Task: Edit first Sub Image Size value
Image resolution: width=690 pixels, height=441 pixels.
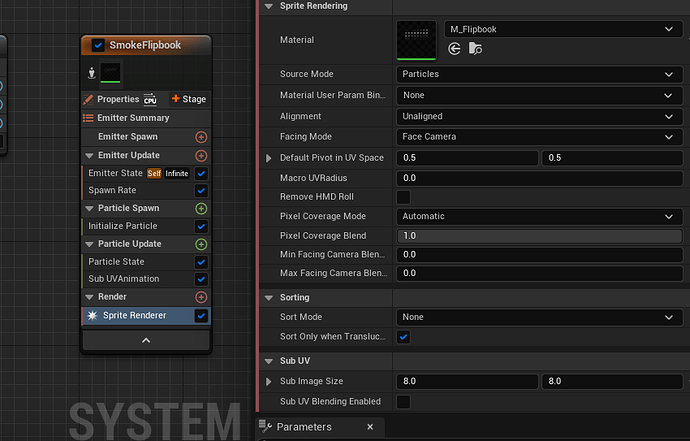Action: pos(467,382)
